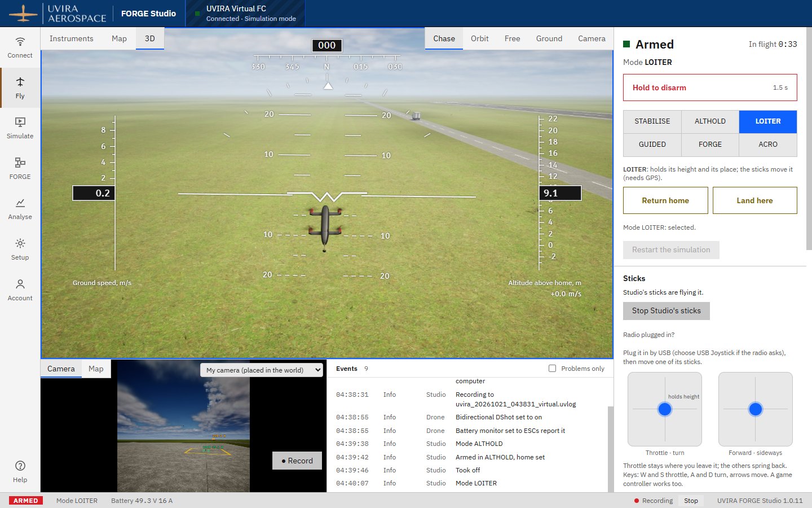812x508 pixels.
Task: Switch flight mode to ALTHOLD
Action: pos(710,121)
